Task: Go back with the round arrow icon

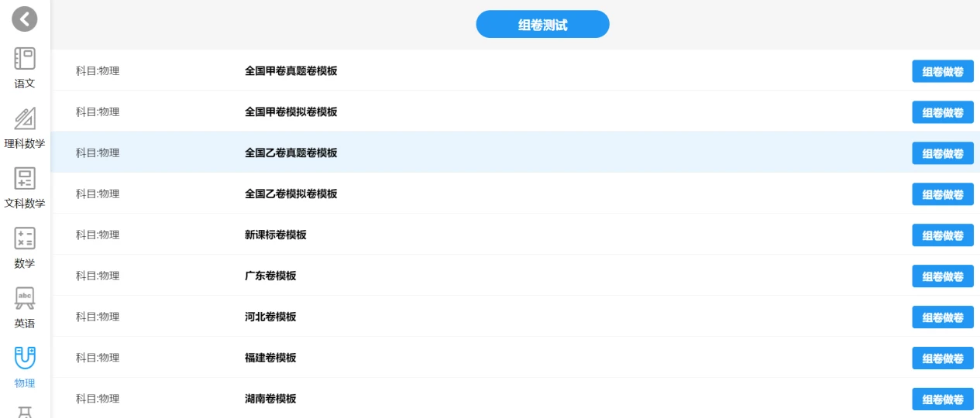Action: click(25, 19)
